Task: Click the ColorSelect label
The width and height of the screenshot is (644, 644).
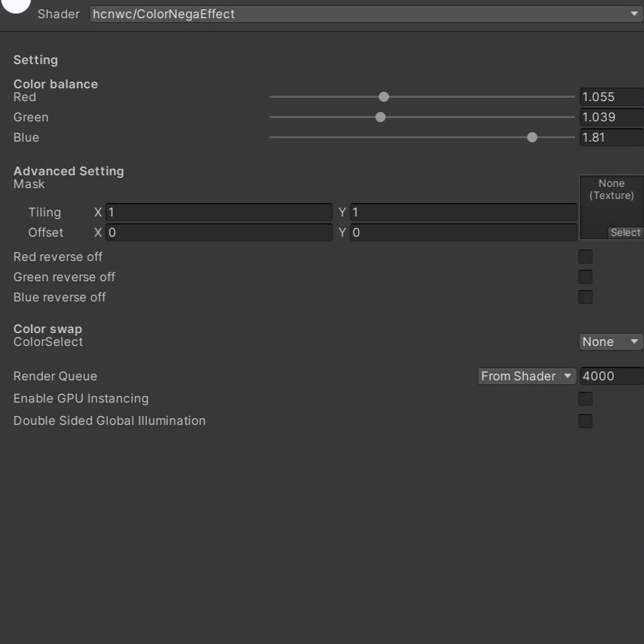Action: point(48,342)
